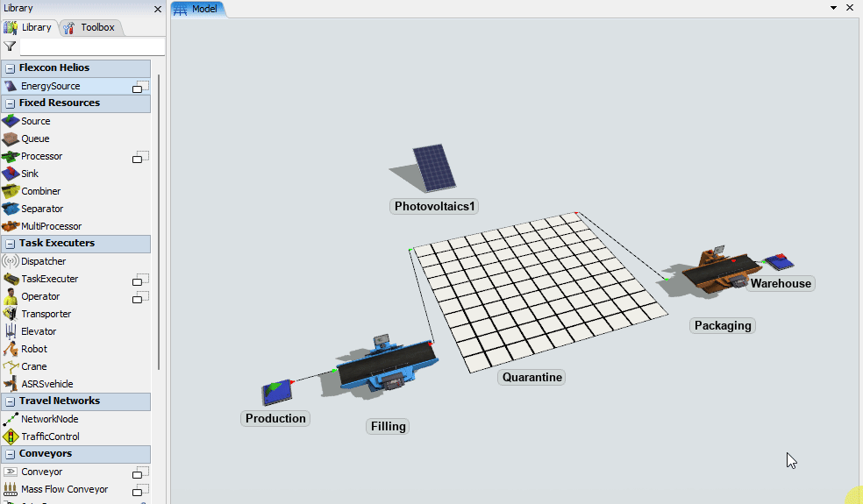Select the MultiProcessor object icon
Image resolution: width=863 pixels, height=504 pixels.
tap(11, 226)
